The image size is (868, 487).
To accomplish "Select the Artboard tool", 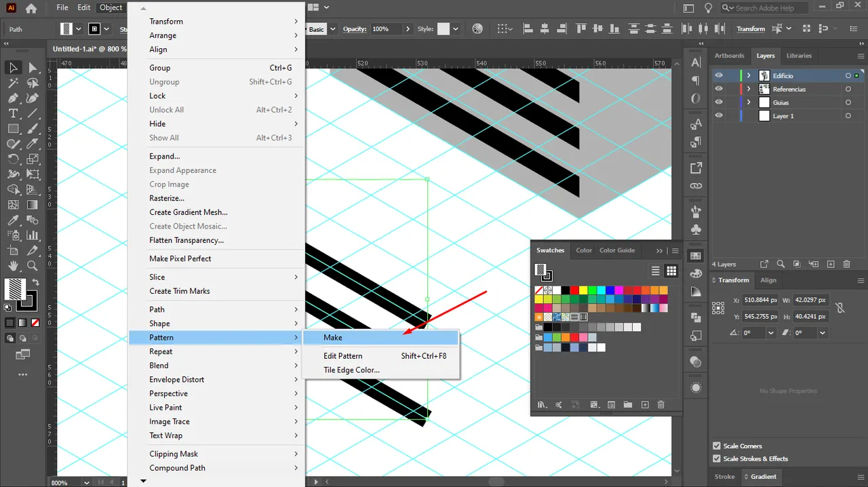I will 13,251.
